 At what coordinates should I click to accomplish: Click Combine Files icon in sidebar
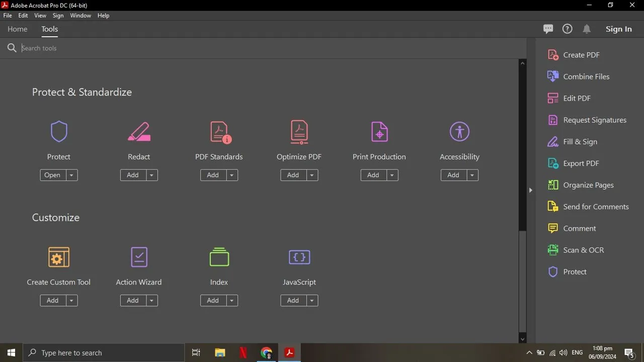coord(553,76)
